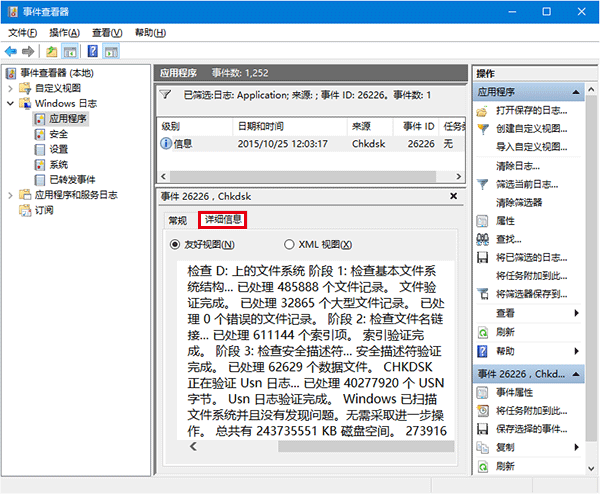Viewport: 600px width, 494px height.
Task: Click the binoculars Find icon in Actions
Action: pyautogui.click(x=484, y=239)
